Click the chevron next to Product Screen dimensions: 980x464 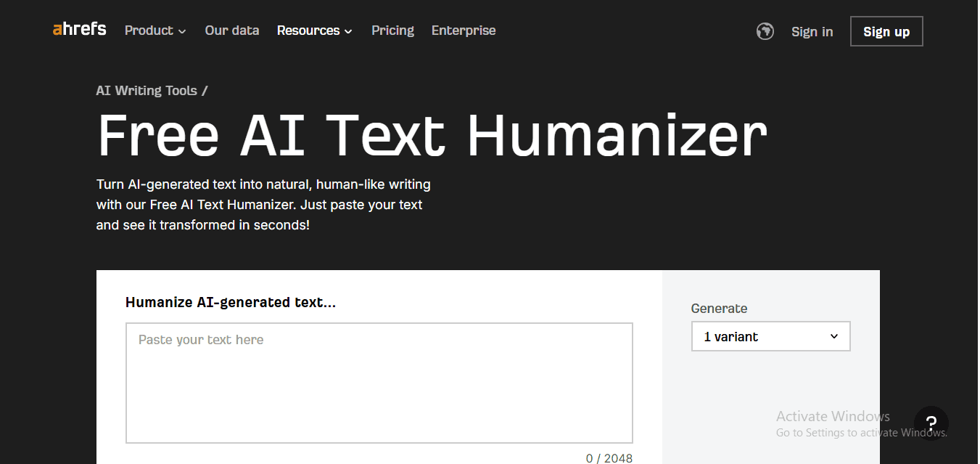point(182,31)
